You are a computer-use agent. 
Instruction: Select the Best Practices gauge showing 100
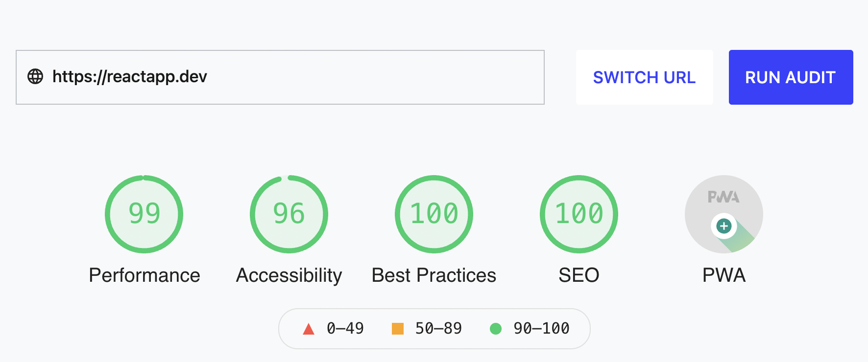[434, 214]
